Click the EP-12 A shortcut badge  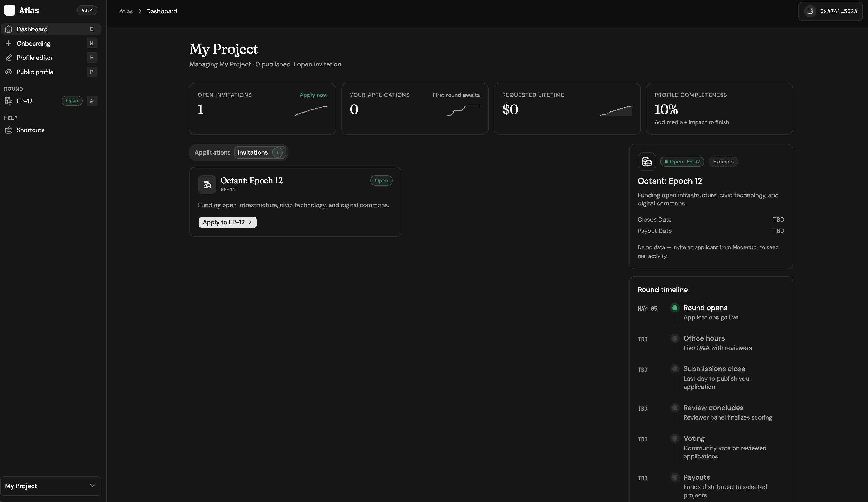coord(92,101)
